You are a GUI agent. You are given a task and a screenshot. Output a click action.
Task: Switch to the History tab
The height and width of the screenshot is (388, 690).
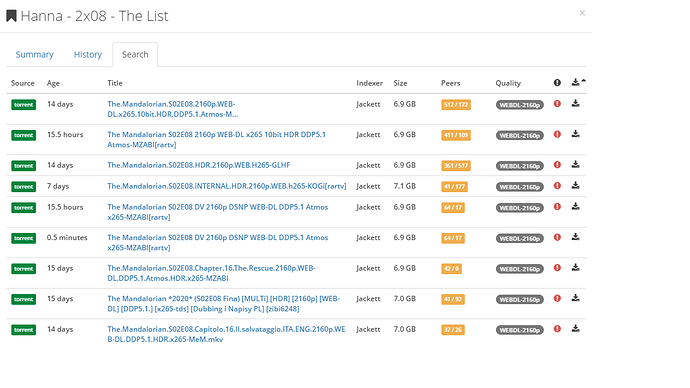[88, 55]
